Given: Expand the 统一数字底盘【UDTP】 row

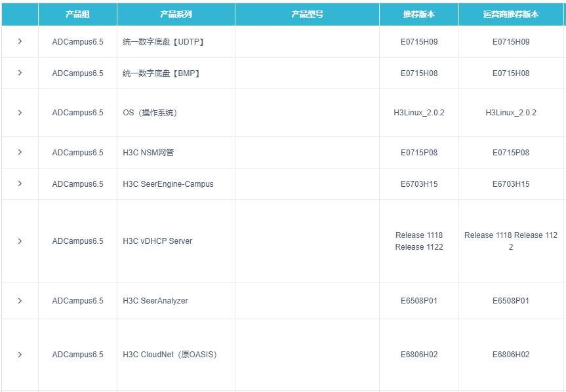Looking at the screenshot, I should point(20,41).
